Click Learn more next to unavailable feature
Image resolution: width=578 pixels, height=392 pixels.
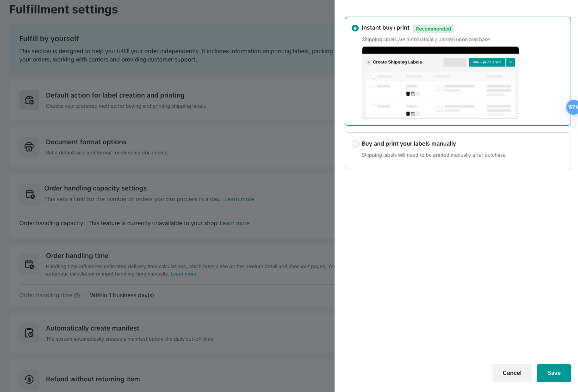[x=235, y=223]
